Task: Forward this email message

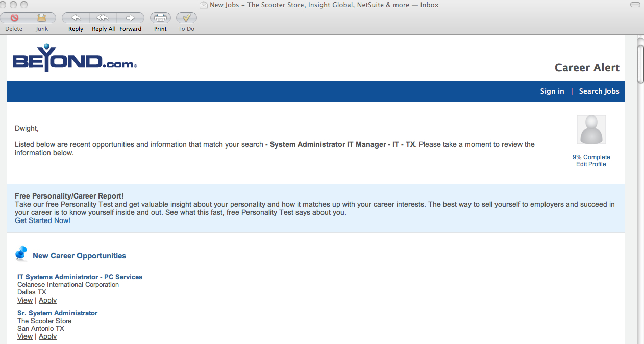Action: pyautogui.click(x=131, y=18)
